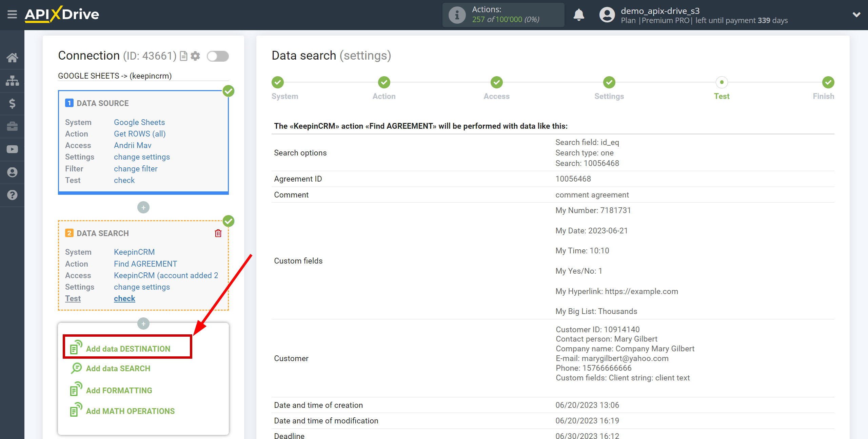Open the home dashboard icon
868x439 pixels.
click(x=12, y=58)
